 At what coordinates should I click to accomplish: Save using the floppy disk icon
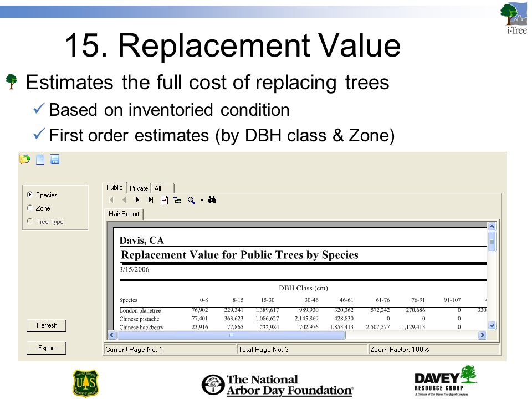point(55,159)
